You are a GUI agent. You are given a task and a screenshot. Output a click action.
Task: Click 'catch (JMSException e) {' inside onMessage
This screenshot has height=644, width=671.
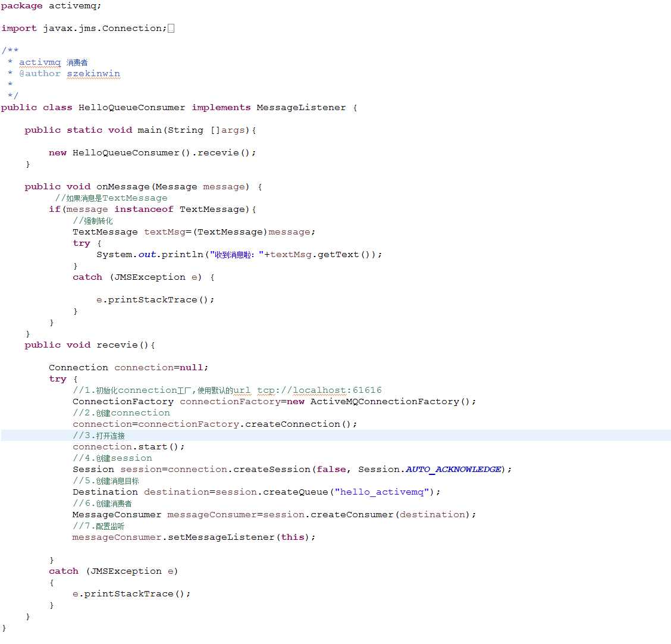click(144, 277)
